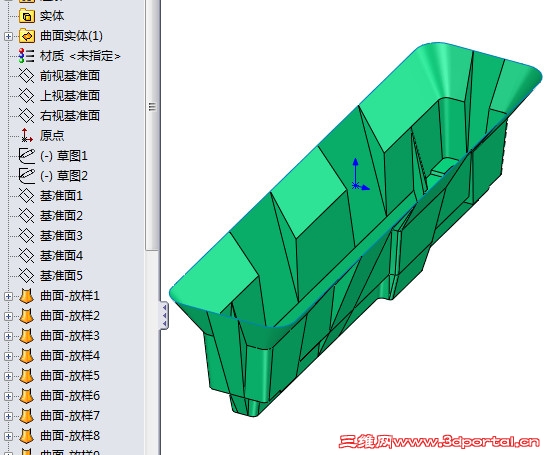Click the 曲面-放样3 loft icon
The image size is (559, 455).
[x=27, y=336]
